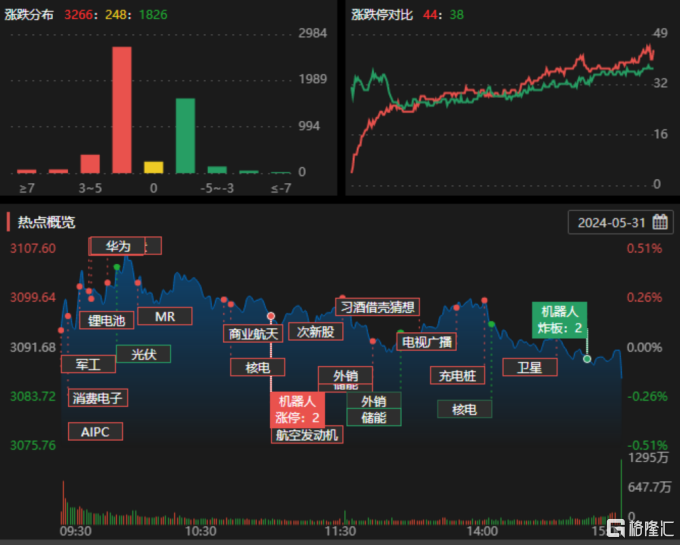Click the 3075.76 price axis label

(33, 445)
